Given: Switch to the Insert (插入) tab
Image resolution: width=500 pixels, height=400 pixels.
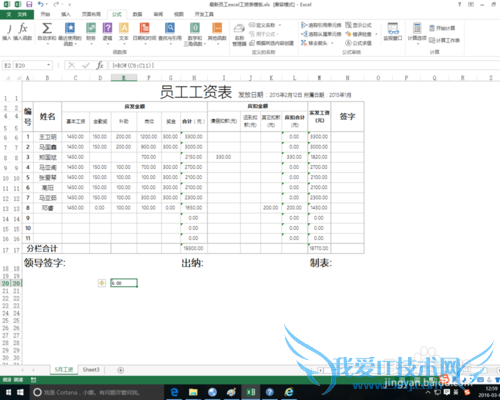Looking at the screenshot, I should point(66,14).
